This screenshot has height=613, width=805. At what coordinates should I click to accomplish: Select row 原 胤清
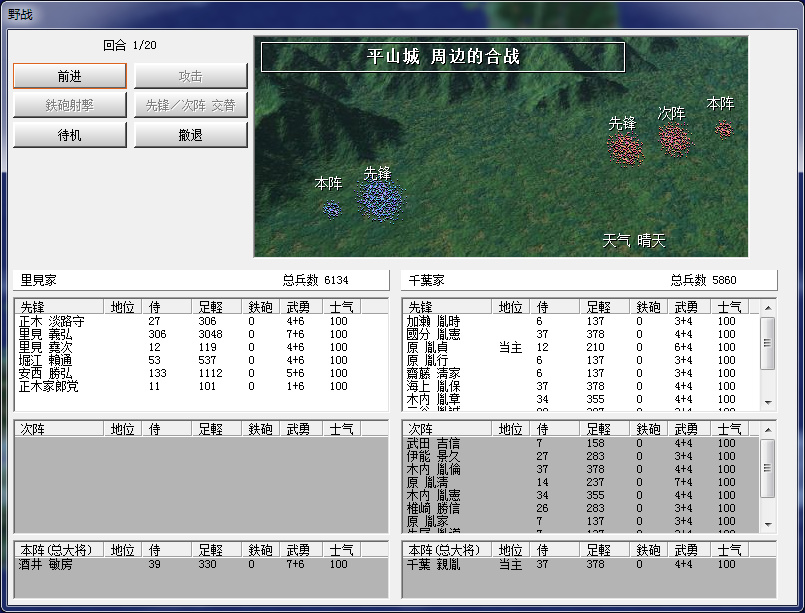click(581, 482)
